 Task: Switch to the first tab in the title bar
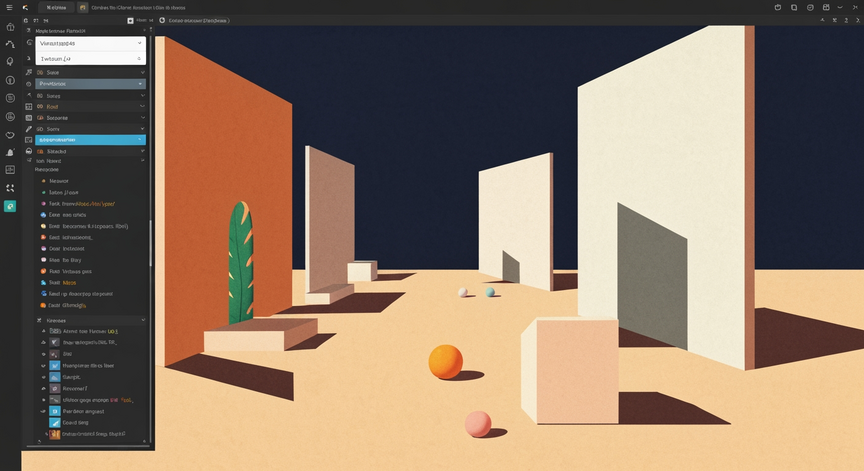tap(56, 8)
